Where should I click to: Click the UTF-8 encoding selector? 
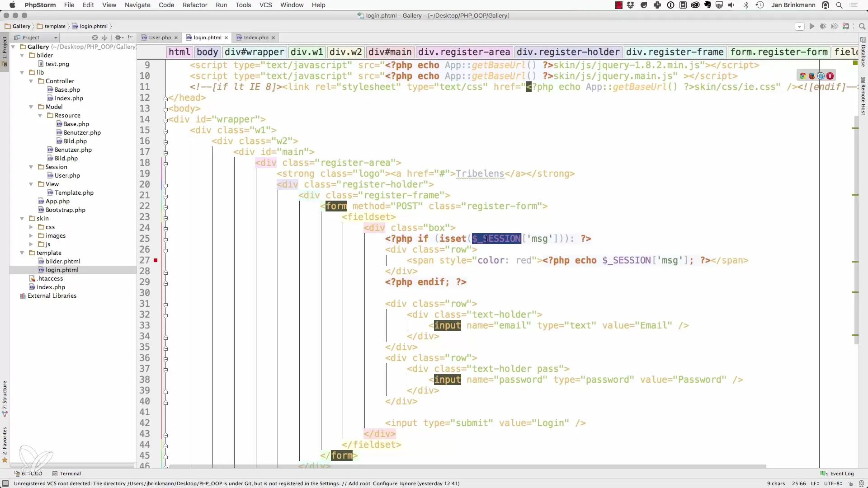pyautogui.click(x=833, y=483)
